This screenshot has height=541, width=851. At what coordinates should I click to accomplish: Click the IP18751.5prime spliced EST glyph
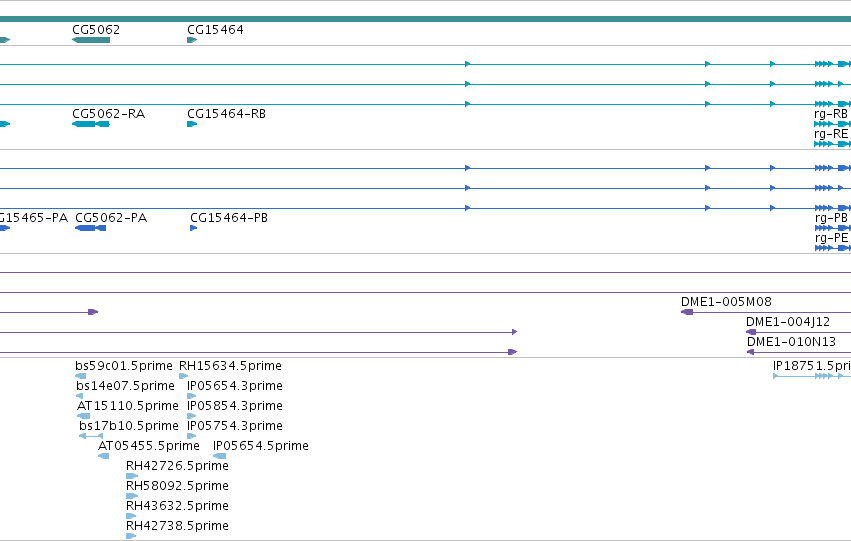pos(812,376)
